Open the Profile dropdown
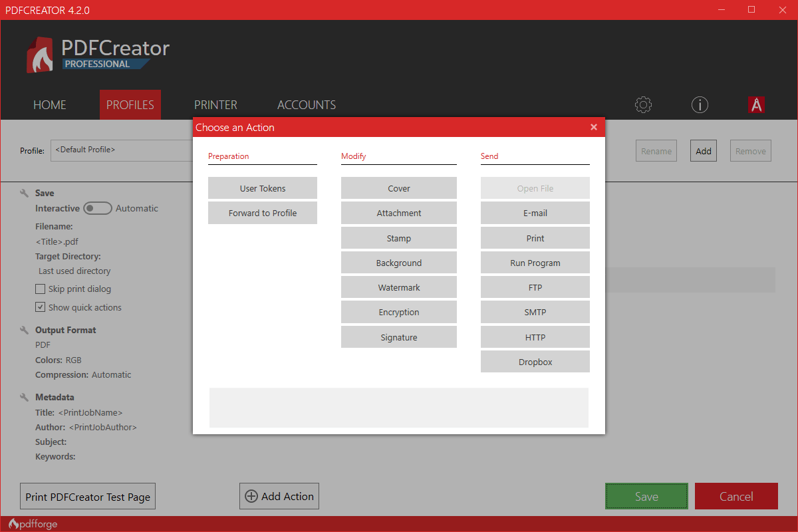 pos(122,150)
